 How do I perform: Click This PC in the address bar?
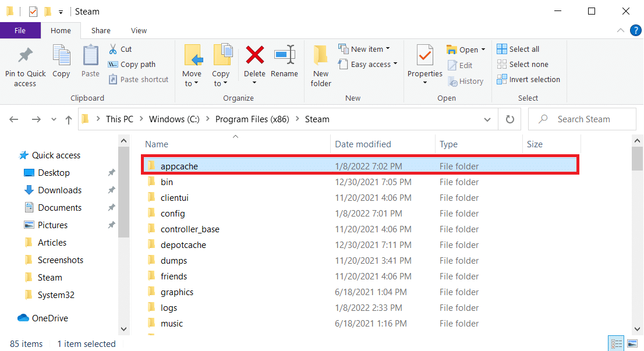[119, 119]
